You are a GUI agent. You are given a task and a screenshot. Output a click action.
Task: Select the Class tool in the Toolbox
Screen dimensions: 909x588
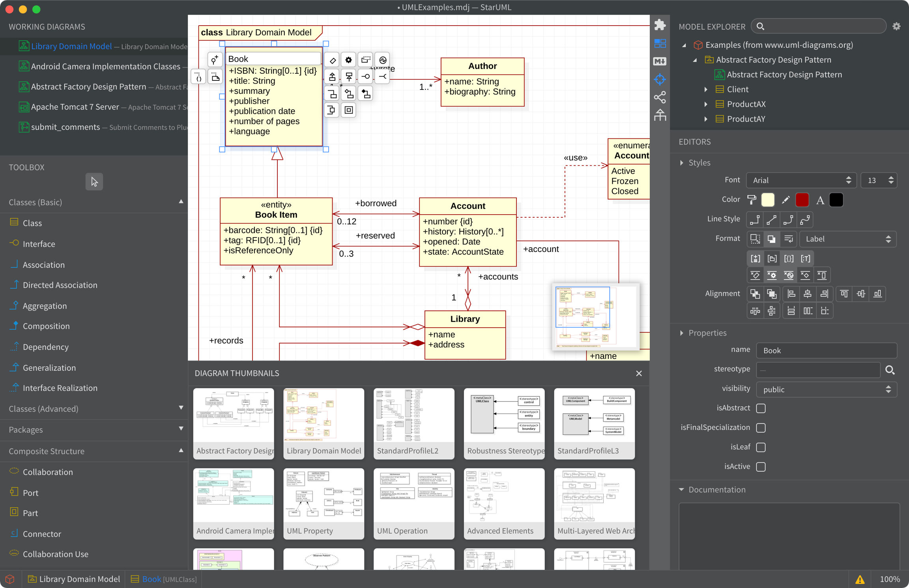click(32, 223)
